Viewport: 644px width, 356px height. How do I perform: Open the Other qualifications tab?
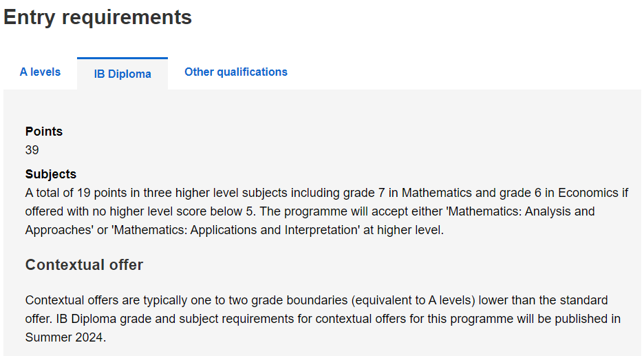click(x=236, y=72)
